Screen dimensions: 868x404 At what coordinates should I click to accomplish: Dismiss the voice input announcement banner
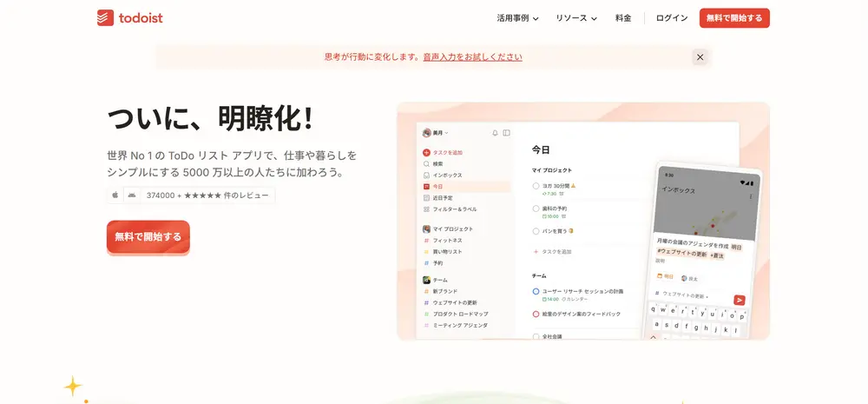[x=700, y=57]
